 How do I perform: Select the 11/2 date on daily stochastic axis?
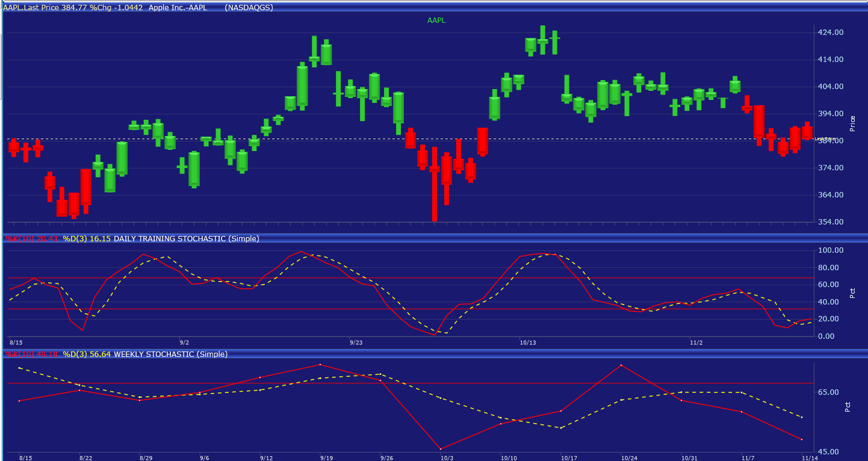point(696,342)
